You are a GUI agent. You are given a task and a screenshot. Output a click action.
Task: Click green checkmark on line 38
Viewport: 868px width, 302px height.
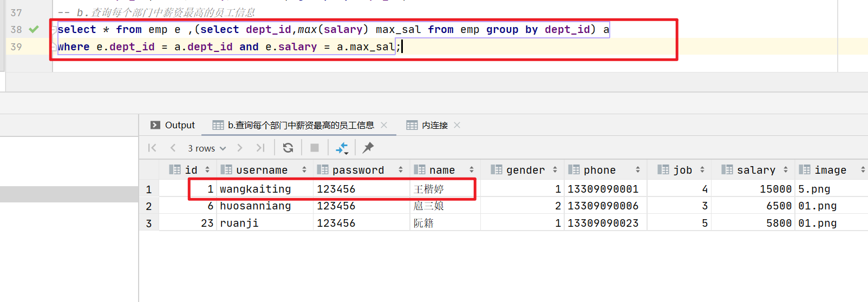click(x=34, y=29)
